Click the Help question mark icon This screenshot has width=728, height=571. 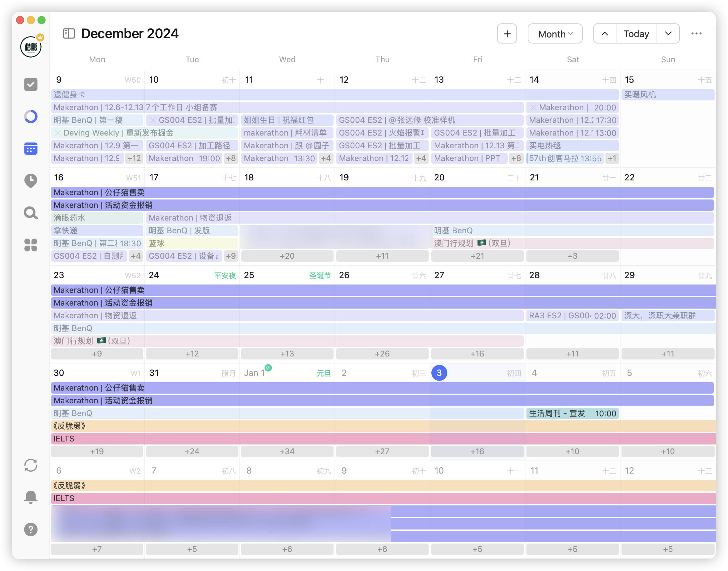click(31, 529)
